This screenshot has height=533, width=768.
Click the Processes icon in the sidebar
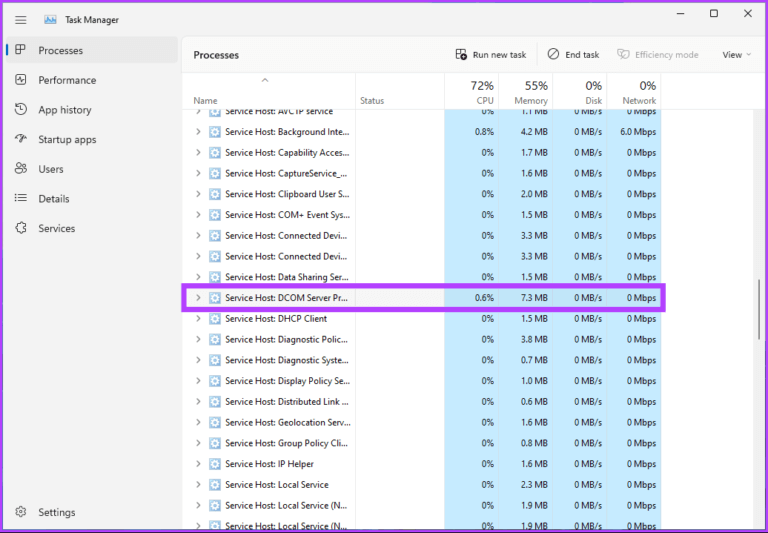tap(21, 49)
